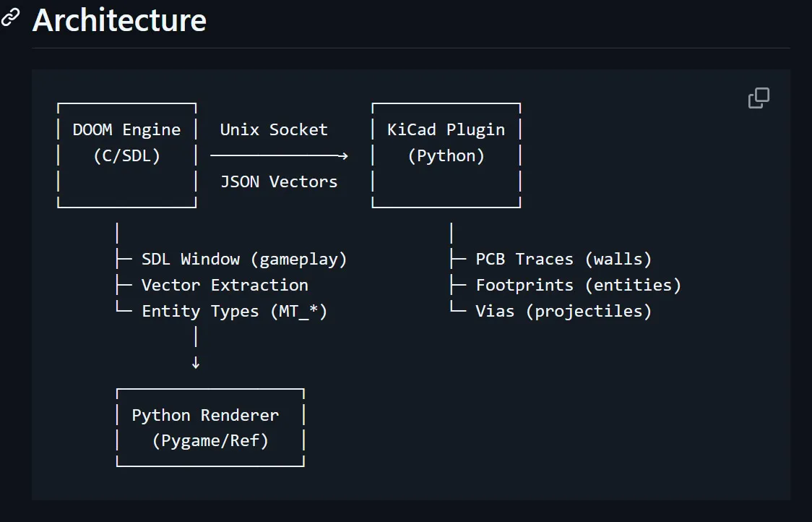Click the PCB Traces (walls) entry
Image resolution: width=812 pixels, height=522 pixels.
[x=563, y=259]
